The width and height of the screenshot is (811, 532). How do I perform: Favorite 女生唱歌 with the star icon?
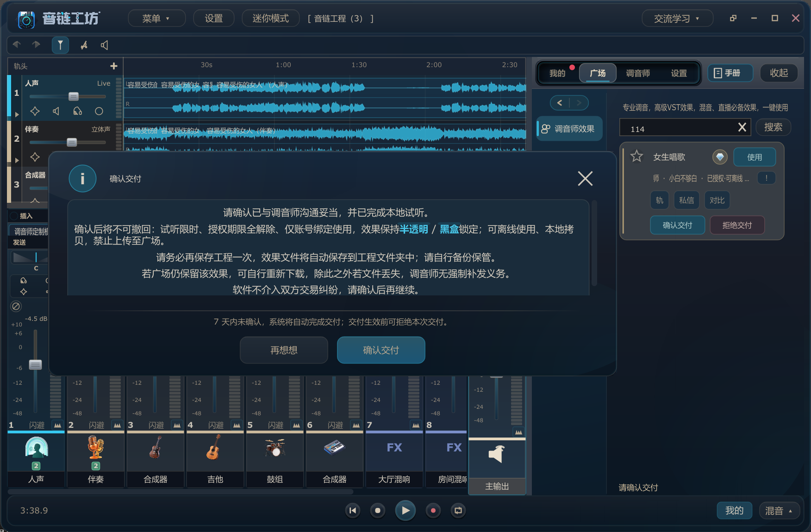(637, 156)
